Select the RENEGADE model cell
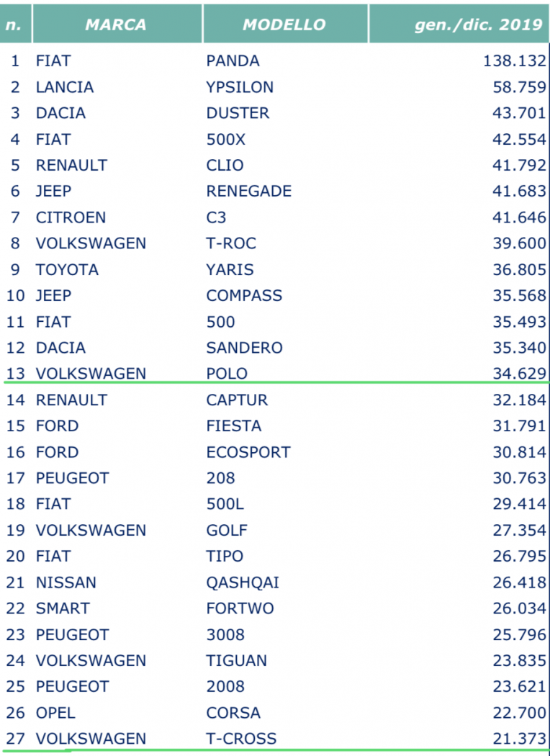 click(x=249, y=191)
